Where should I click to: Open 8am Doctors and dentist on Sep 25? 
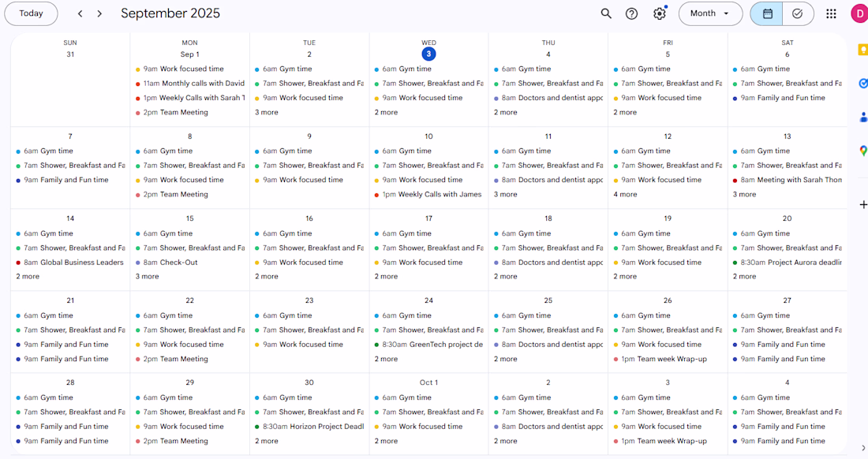548,345
